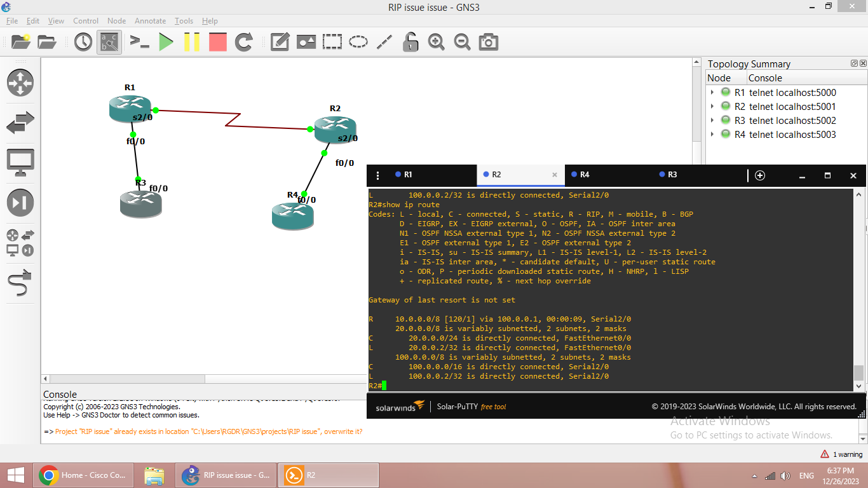Click the yellow Suspend all devices icon

pos(192,42)
